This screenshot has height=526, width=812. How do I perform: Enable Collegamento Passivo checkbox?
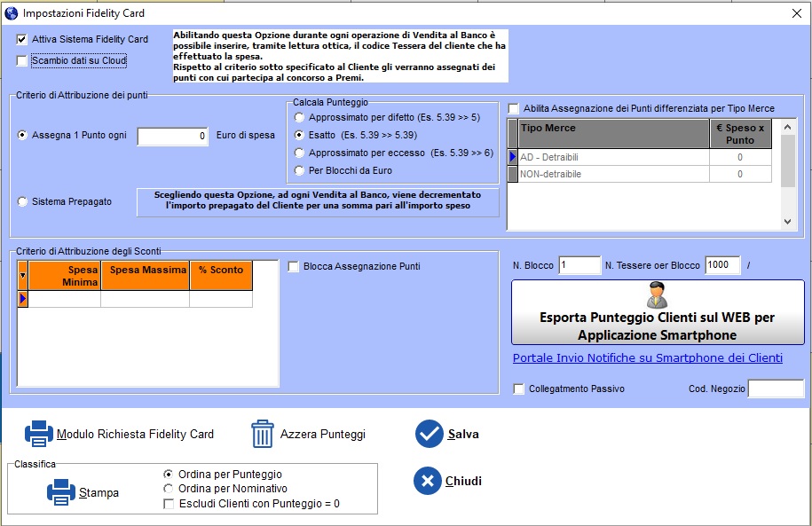click(518, 389)
